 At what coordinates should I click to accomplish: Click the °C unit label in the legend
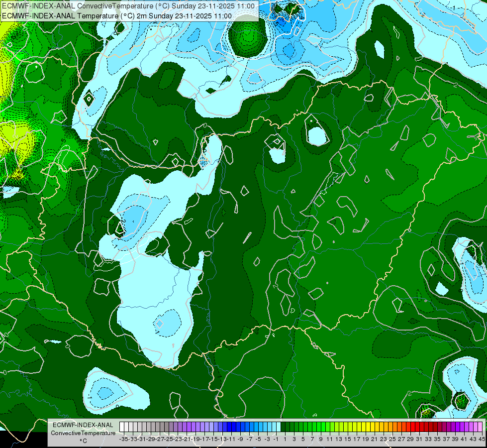83,441
